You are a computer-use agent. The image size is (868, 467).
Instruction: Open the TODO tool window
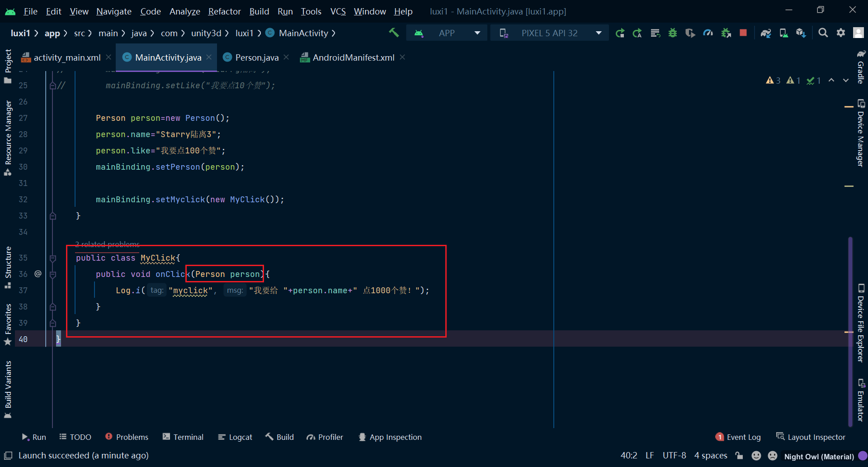coord(75,437)
